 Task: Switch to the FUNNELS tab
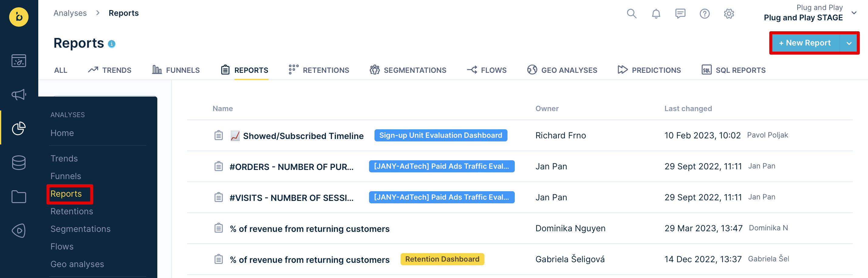pyautogui.click(x=176, y=70)
